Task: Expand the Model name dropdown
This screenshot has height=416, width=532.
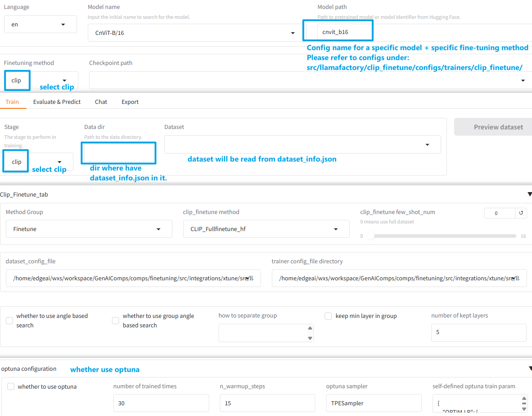Action: 293,33
